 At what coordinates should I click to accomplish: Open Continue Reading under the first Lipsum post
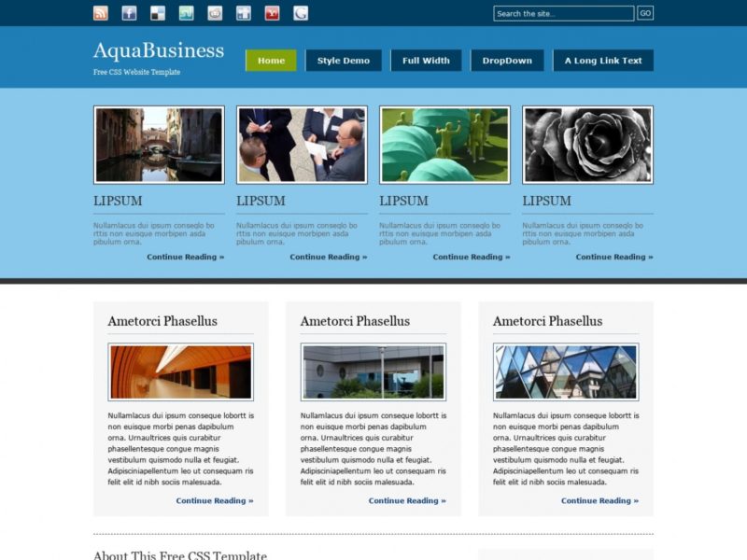[x=184, y=257]
